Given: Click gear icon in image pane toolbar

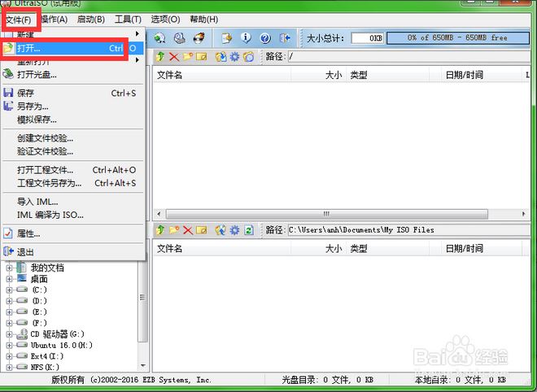Looking at the screenshot, I should [x=234, y=56].
